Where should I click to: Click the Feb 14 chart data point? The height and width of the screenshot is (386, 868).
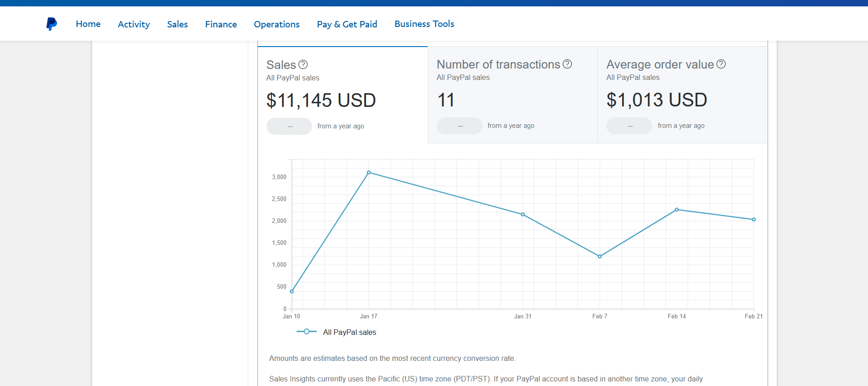(x=677, y=210)
